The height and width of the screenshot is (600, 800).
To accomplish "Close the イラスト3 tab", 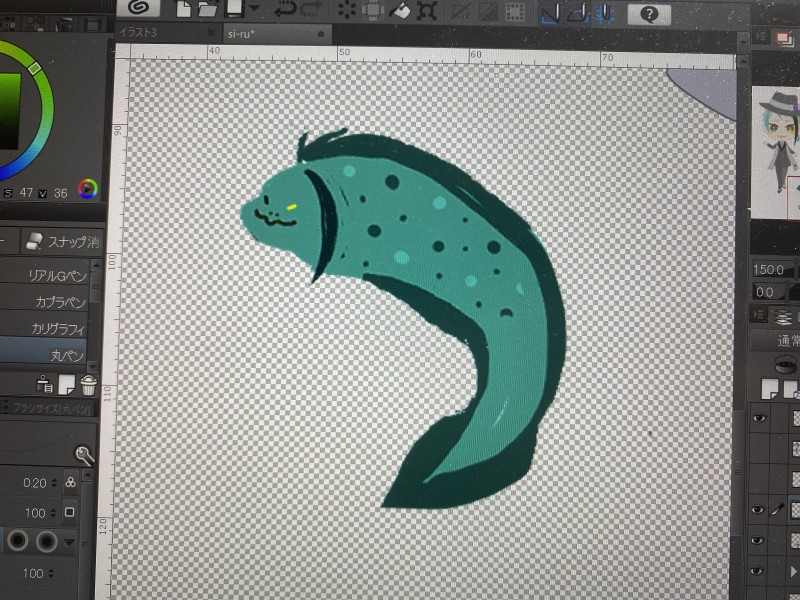I will [211, 33].
